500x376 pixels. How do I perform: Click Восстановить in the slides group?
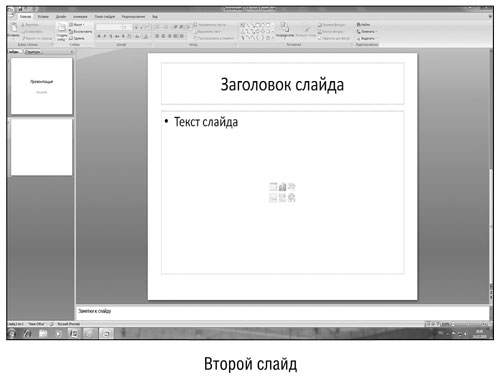(80, 32)
